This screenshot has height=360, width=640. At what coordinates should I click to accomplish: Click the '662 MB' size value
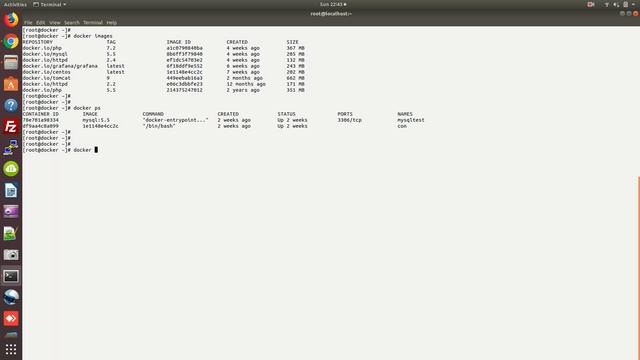(x=296, y=78)
